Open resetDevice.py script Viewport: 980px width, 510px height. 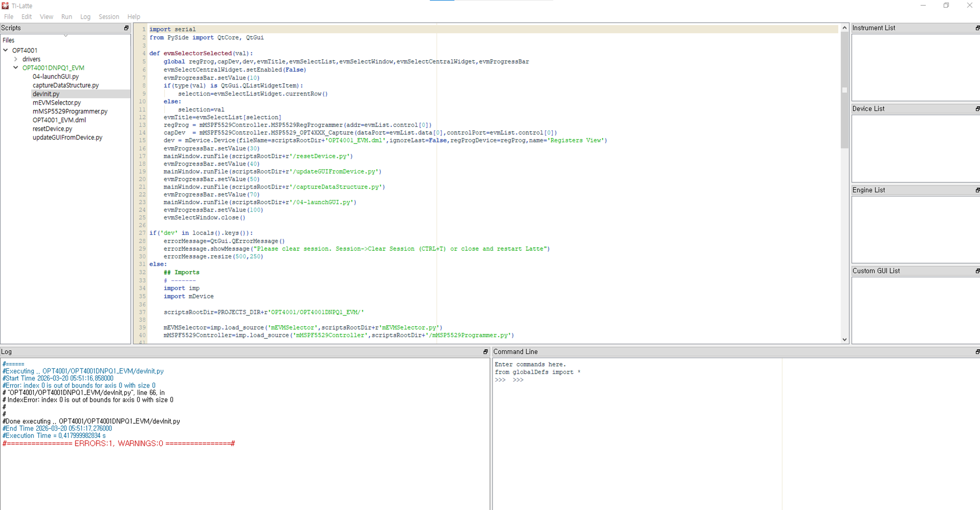pyautogui.click(x=52, y=129)
